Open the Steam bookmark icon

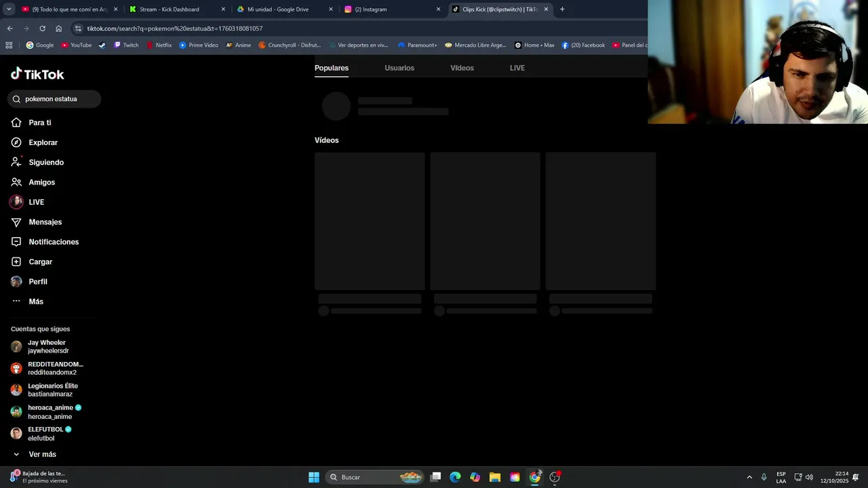102,45
